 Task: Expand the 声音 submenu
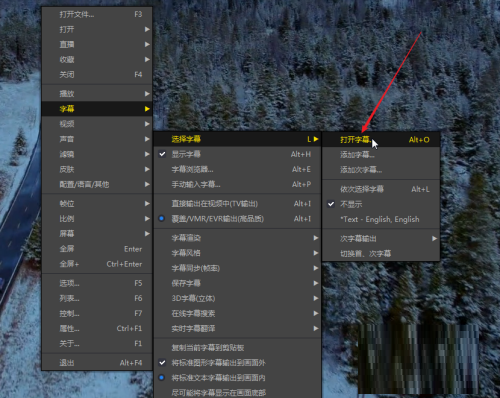(x=97, y=139)
